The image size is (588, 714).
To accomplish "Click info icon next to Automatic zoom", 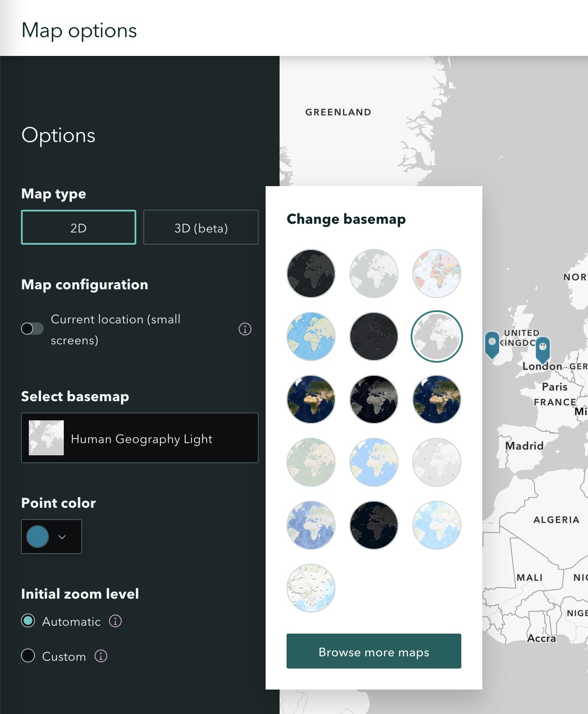I will click(115, 621).
